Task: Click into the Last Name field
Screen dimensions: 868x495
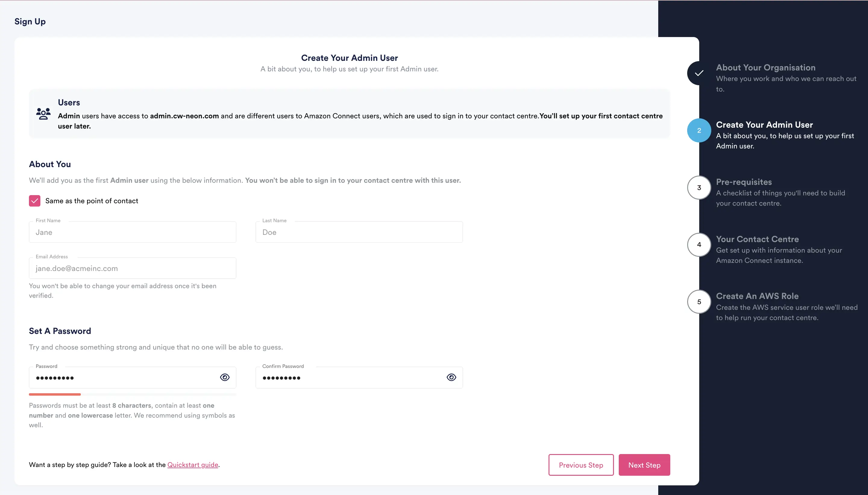Action: pos(359,232)
